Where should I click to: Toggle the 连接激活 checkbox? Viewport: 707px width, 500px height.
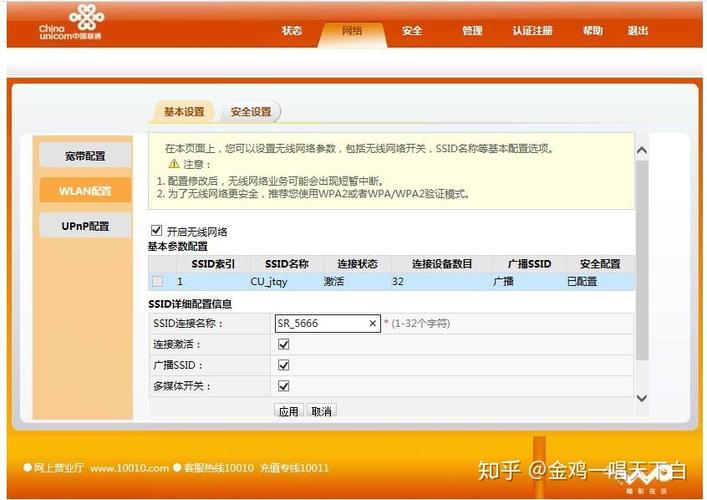pos(284,344)
